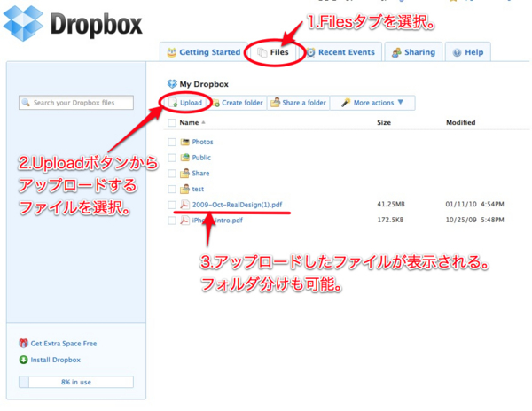The image size is (532, 411).
Task: Go to the Sharing tab
Action: 413,52
